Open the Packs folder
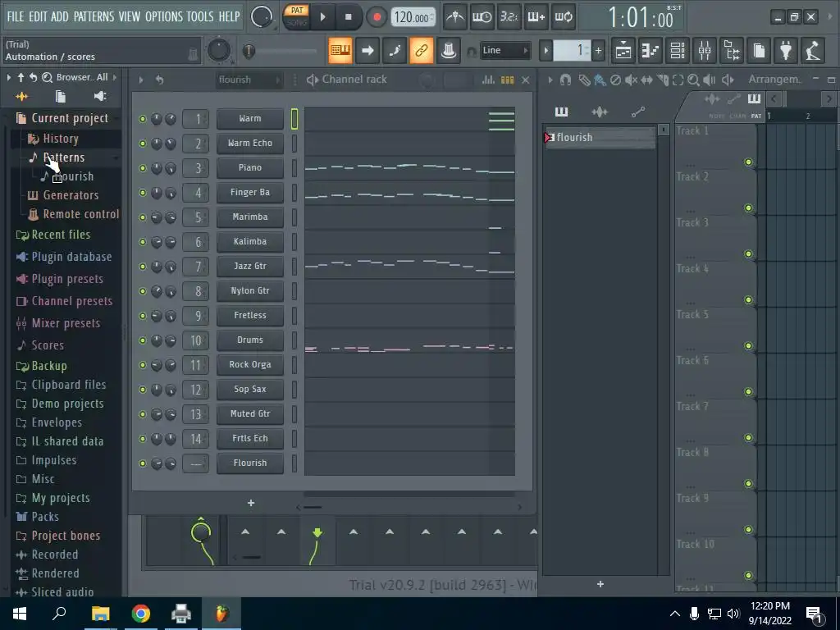 [44, 517]
